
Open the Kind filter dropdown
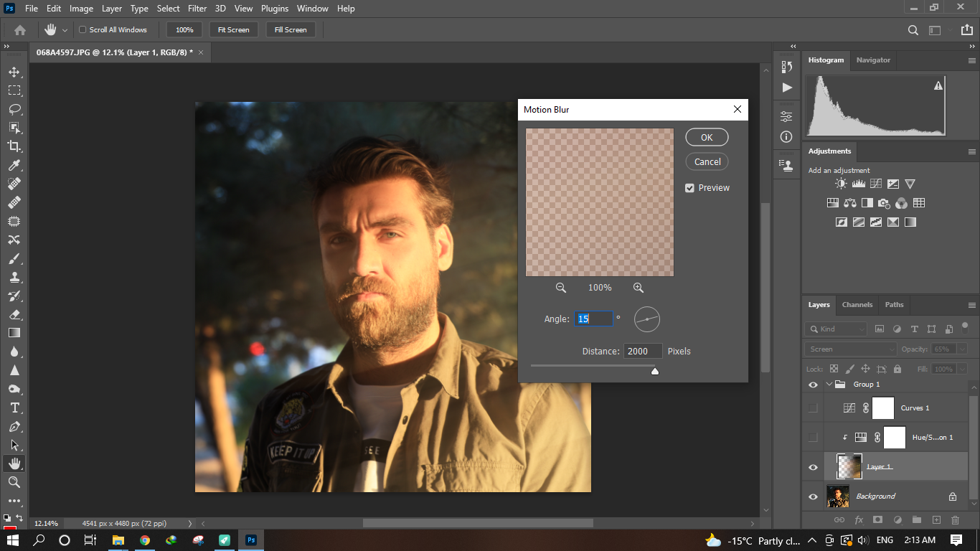point(836,329)
